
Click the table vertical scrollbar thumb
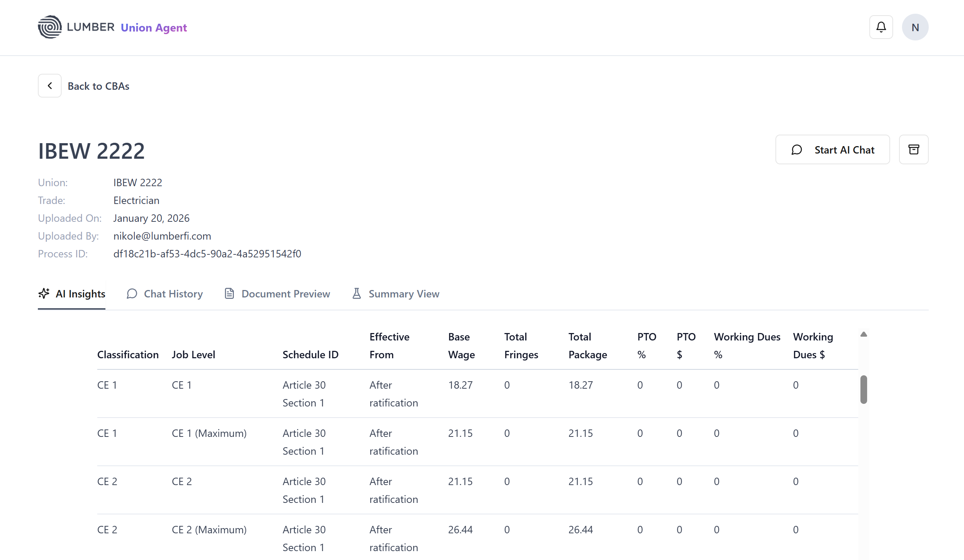[863, 389]
